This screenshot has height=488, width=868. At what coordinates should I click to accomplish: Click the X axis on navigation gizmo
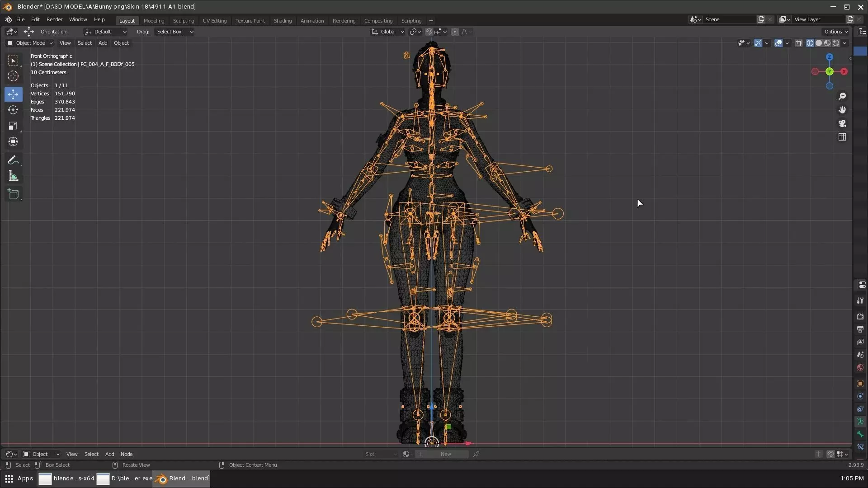click(x=844, y=71)
